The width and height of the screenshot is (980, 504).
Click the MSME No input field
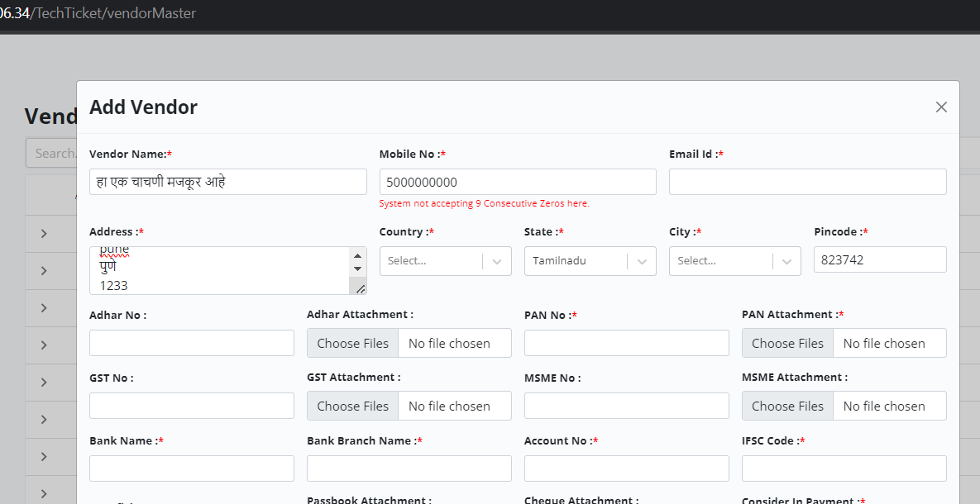[626, 406]
